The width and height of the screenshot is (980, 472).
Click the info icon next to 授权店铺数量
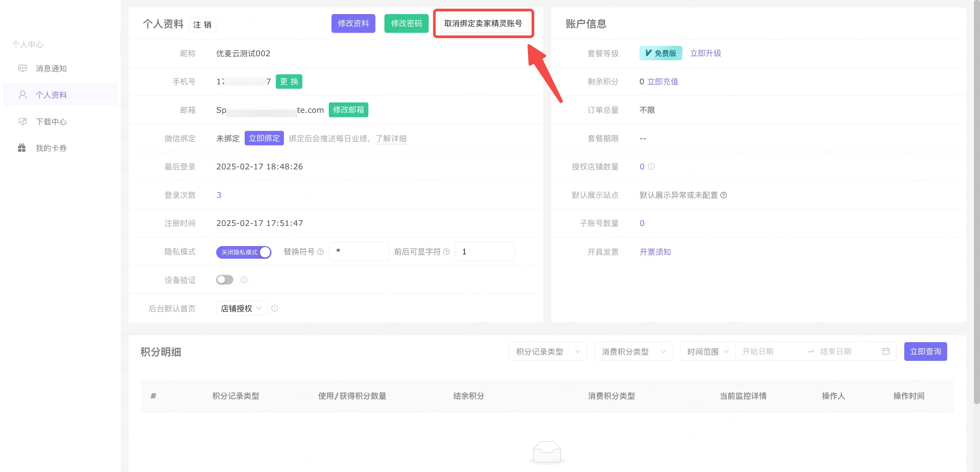[652, 166]
